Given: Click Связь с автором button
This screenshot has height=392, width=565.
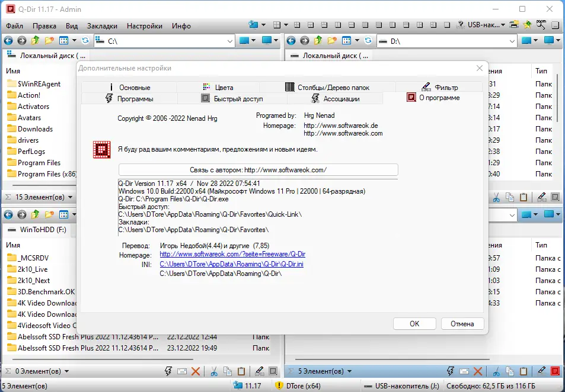Looking at the screenshot, I should pyautogui.click(x=258, y=170).
